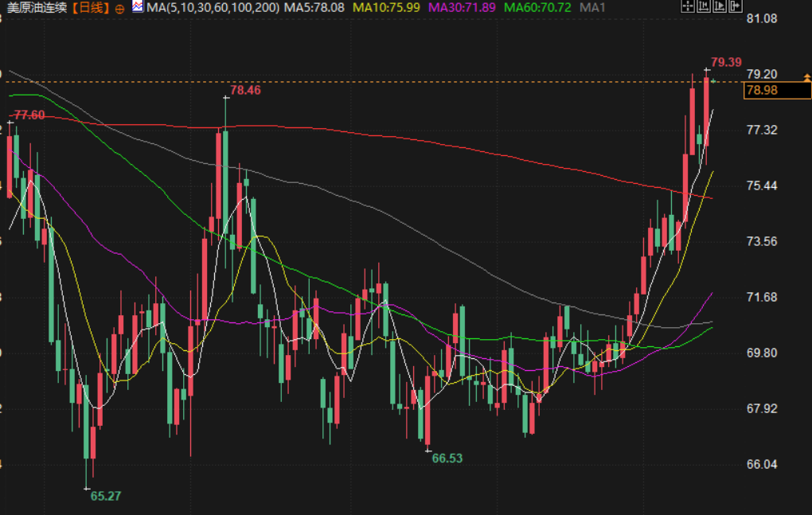Click the 67.92 axis value

click(762, 408)
